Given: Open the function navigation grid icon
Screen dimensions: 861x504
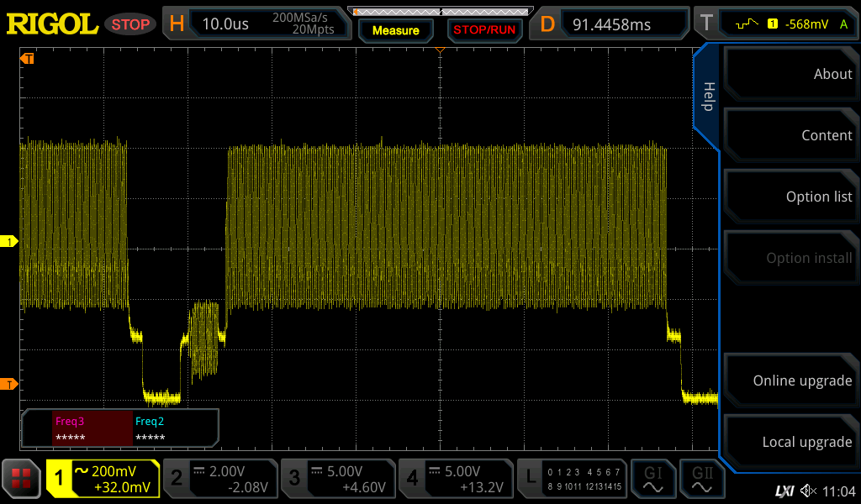Looking at the screenshot, I should [x=22, y=479].
